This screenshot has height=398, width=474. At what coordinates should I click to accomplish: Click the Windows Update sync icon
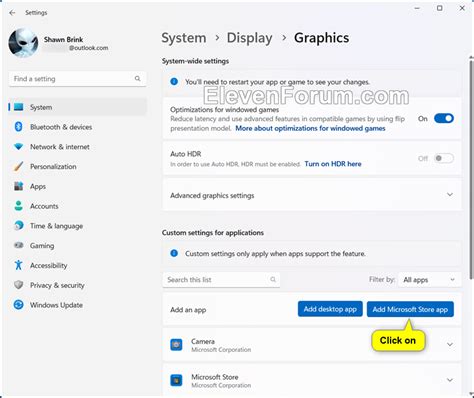[x=19, y=305]
